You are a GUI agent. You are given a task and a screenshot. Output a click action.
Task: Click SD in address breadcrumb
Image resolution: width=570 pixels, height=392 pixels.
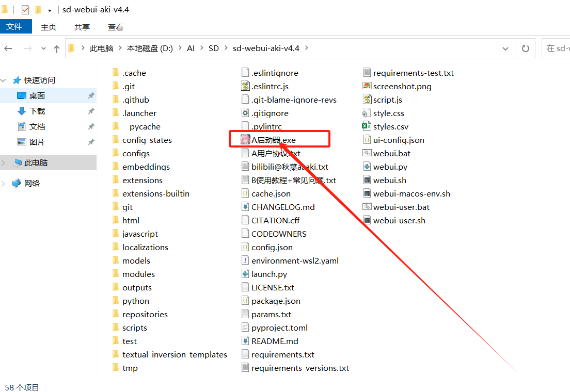click(214, 48)
